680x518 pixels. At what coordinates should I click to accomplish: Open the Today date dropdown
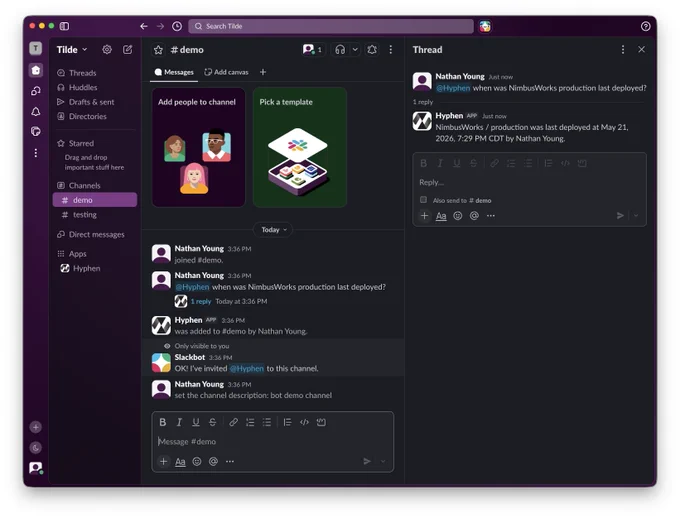pyautogui.click(x=274, y=229)
